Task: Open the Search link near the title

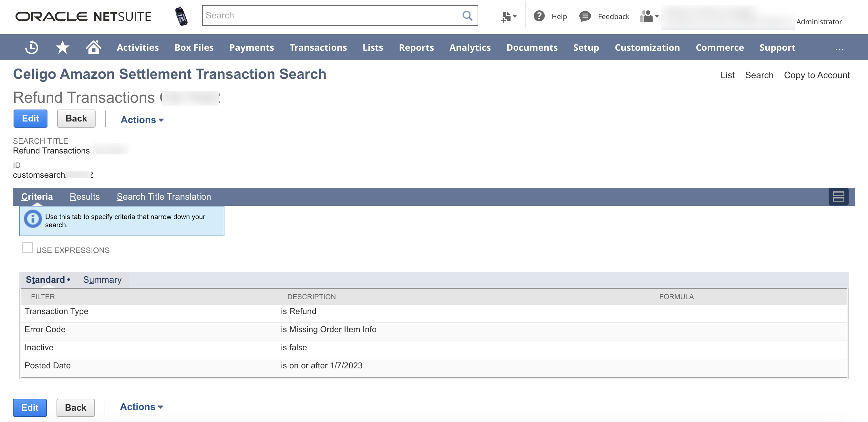Action: (759, 75)
